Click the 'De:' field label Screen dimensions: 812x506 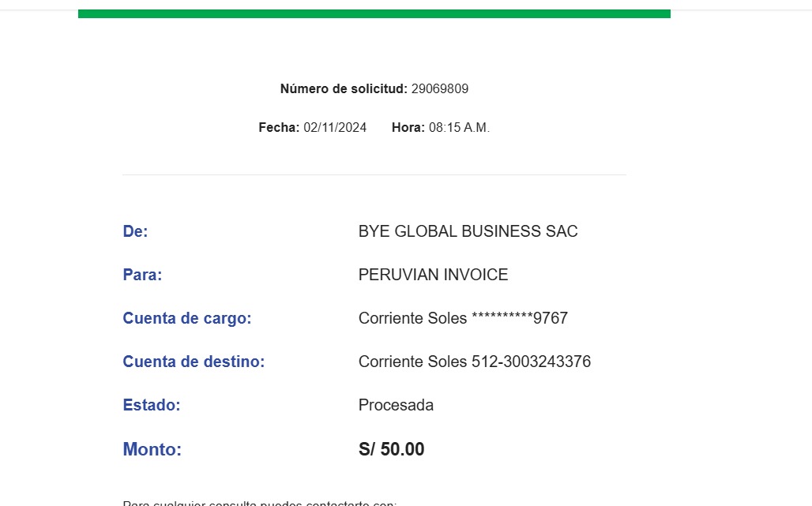(x=135, y=232)
